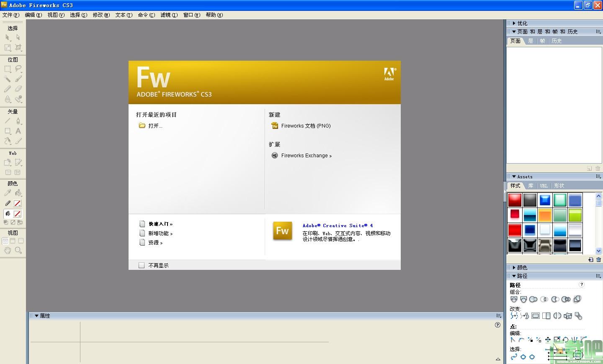Set default stroke and fill colors

(6, 222)
